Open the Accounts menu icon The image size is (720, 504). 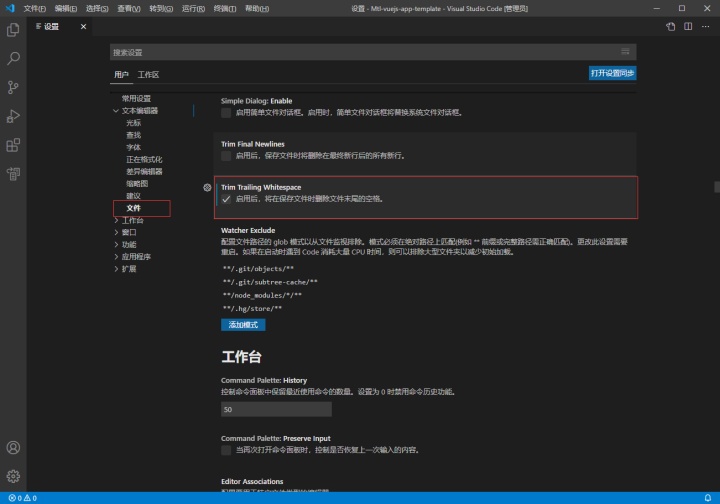pyautogui.click(x=13, y=448)
